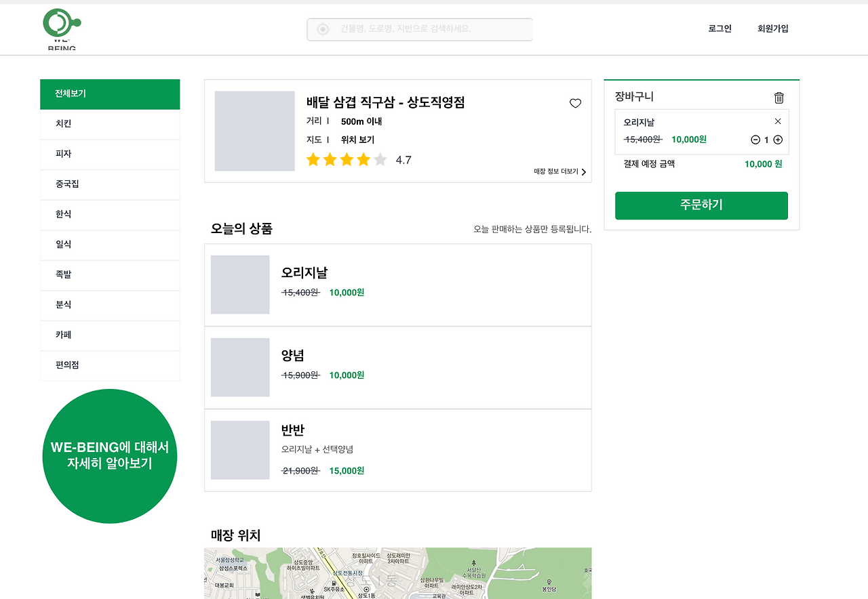Click the minus icon to decrease 오리지날 quantity

(755, 140)
